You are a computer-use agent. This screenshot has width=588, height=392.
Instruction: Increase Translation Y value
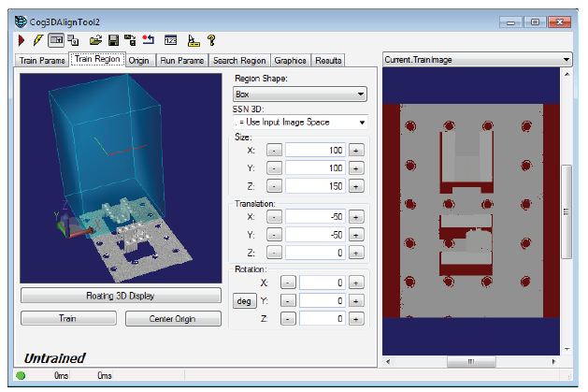coord(356,235)
